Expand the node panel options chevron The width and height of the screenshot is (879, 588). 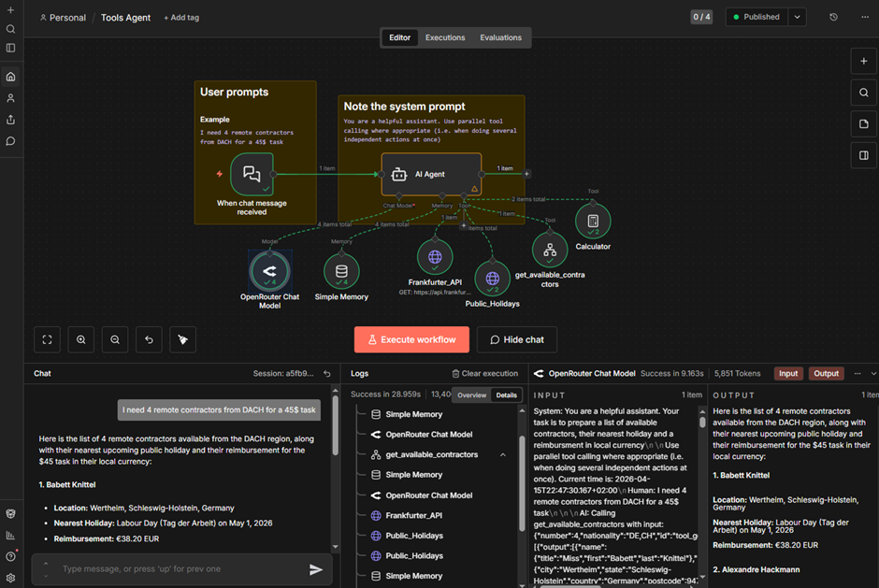tap(872, 373)
